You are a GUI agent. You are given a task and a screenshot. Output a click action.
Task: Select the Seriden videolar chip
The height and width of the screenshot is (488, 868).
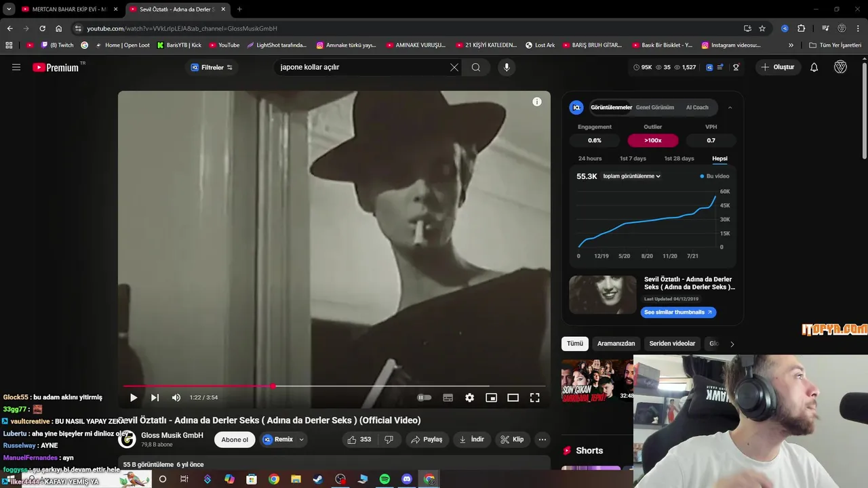click(672, 344)
